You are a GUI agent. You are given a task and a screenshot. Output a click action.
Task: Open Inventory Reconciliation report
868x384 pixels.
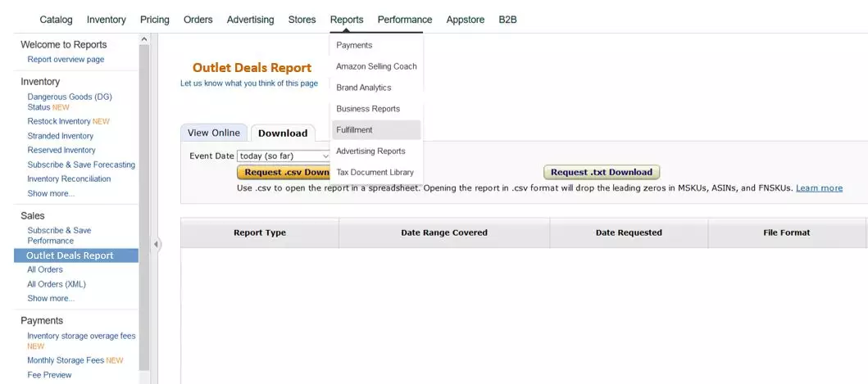(69, 178)
